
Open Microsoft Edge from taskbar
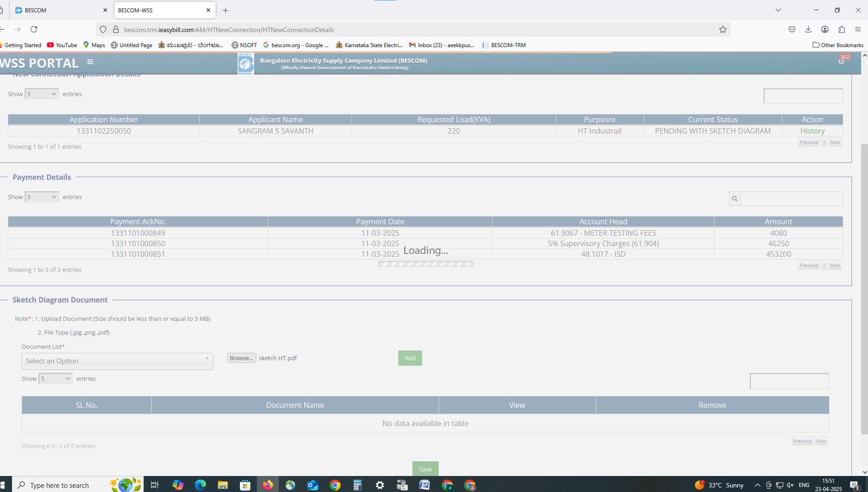click(x=200, y=485)
